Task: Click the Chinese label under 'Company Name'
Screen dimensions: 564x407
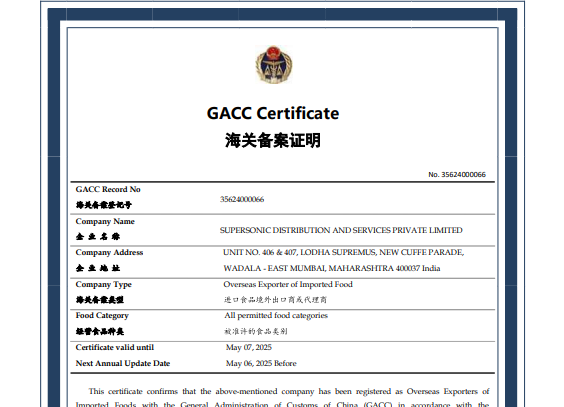Action: (x=98, y=237)
